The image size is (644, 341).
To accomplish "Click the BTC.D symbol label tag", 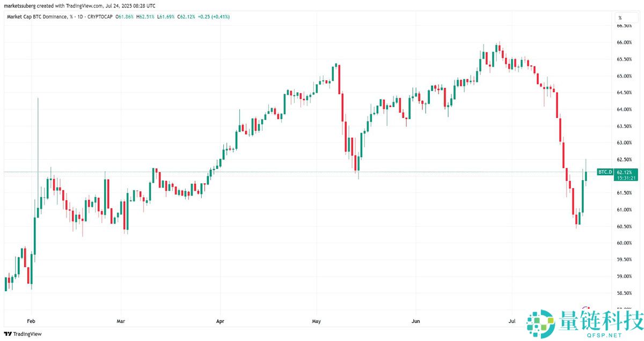I will pyautogui.click(x=604, y=172).
